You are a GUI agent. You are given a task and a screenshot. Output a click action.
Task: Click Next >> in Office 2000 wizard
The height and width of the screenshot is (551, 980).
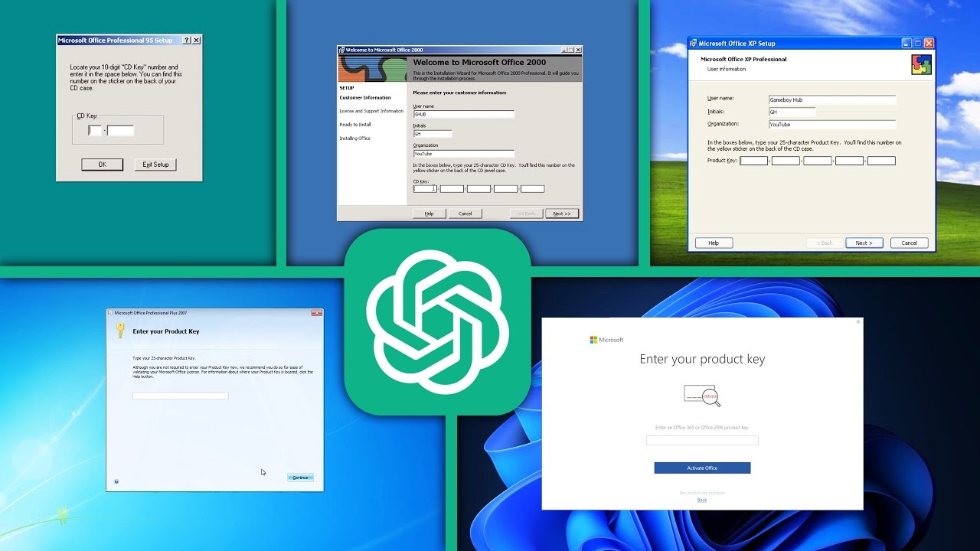click(562, 214)
